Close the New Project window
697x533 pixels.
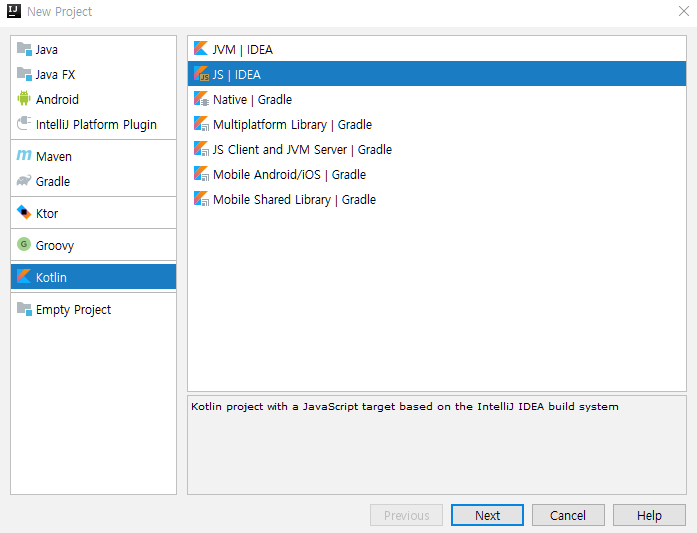pos(682,11)
